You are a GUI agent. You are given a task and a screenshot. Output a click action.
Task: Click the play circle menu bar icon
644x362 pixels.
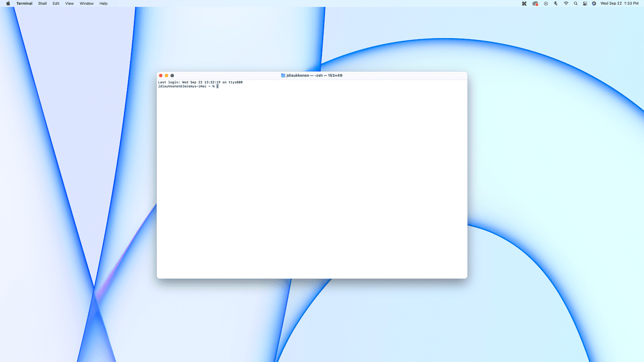546,3
